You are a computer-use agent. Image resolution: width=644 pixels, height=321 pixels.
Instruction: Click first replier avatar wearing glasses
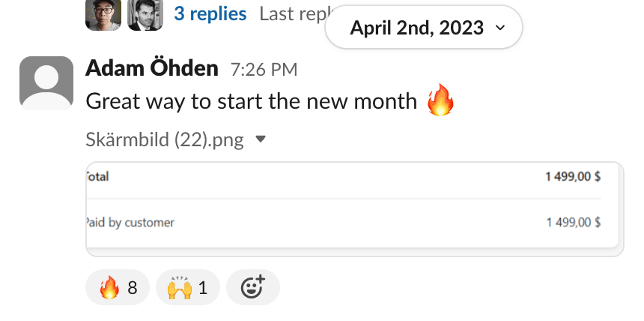103,14
